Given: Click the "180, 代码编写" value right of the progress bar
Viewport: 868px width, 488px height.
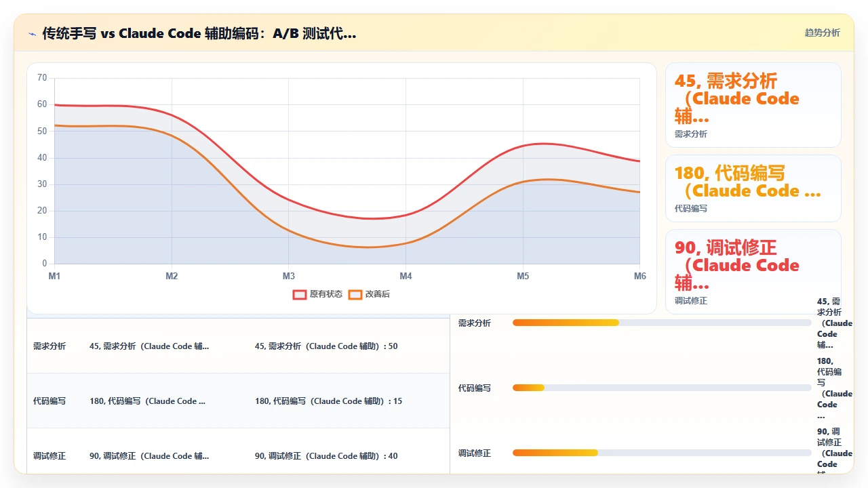Looking at the screenshot, I should click(x=835, y=388).
